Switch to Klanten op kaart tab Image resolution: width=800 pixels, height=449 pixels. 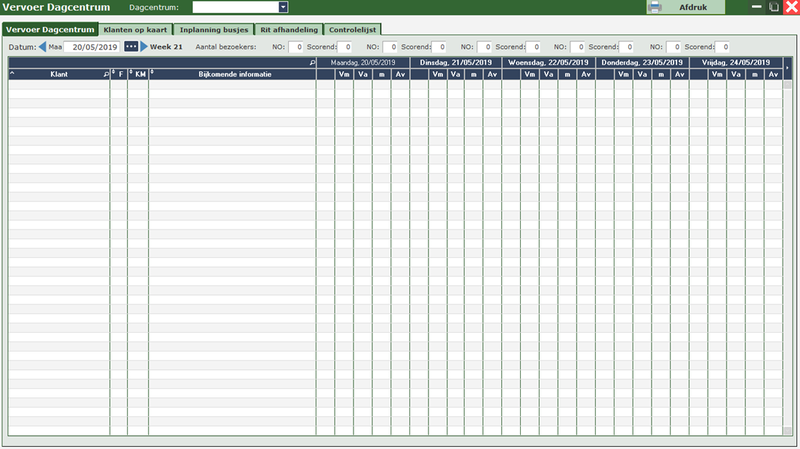pyautogui.click(x=135, y=29)
